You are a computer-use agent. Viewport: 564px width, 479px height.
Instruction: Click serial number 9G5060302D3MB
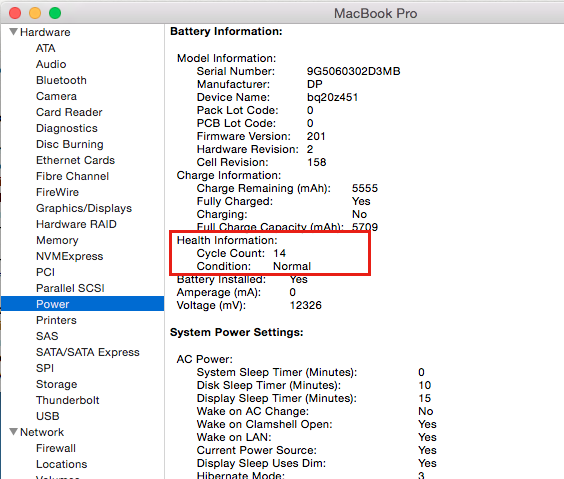tap(354, 71)
